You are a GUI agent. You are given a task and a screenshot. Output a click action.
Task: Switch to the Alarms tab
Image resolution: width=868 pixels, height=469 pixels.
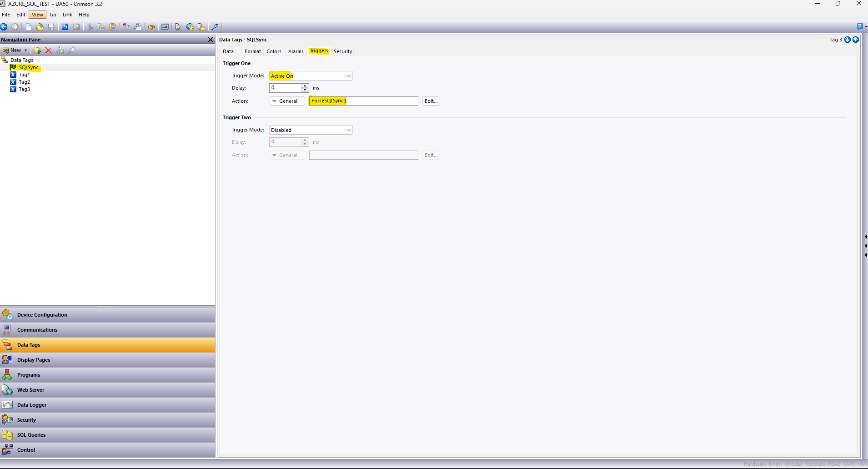click(296, 51)
